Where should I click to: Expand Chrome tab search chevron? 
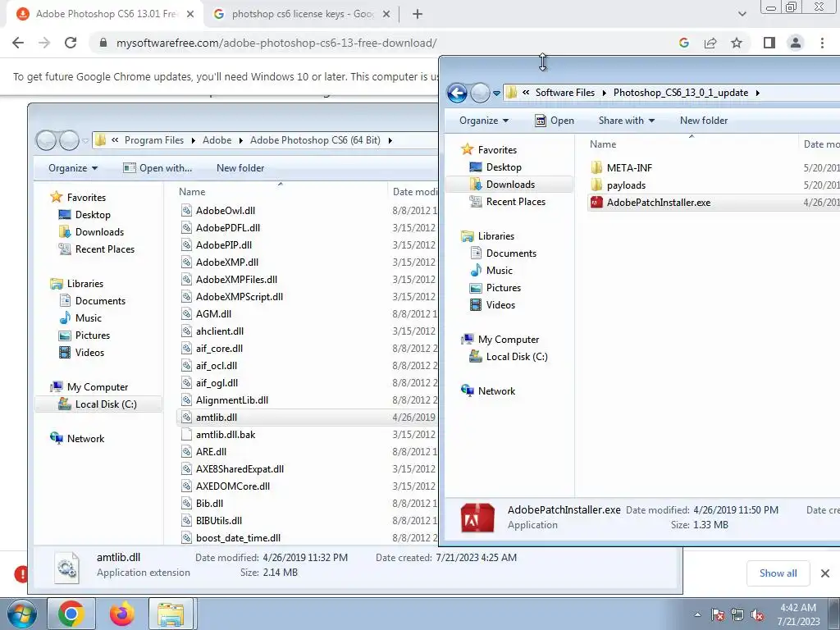pos(742,15)
